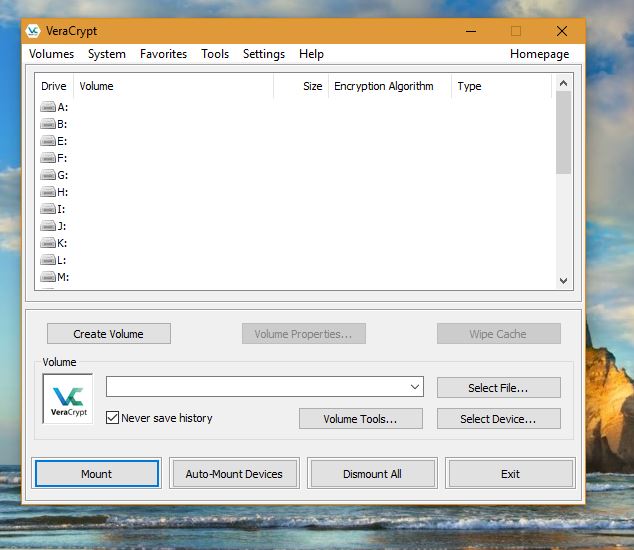Select drive M: icon in the list
Viewport: 634px width, 550px height.
[x=48, y=277]
